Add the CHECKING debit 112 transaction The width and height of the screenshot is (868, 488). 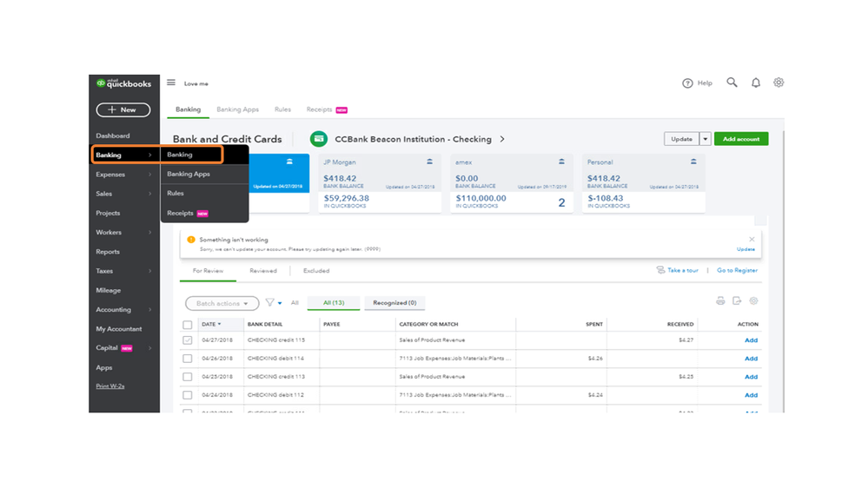coord(751,395)
